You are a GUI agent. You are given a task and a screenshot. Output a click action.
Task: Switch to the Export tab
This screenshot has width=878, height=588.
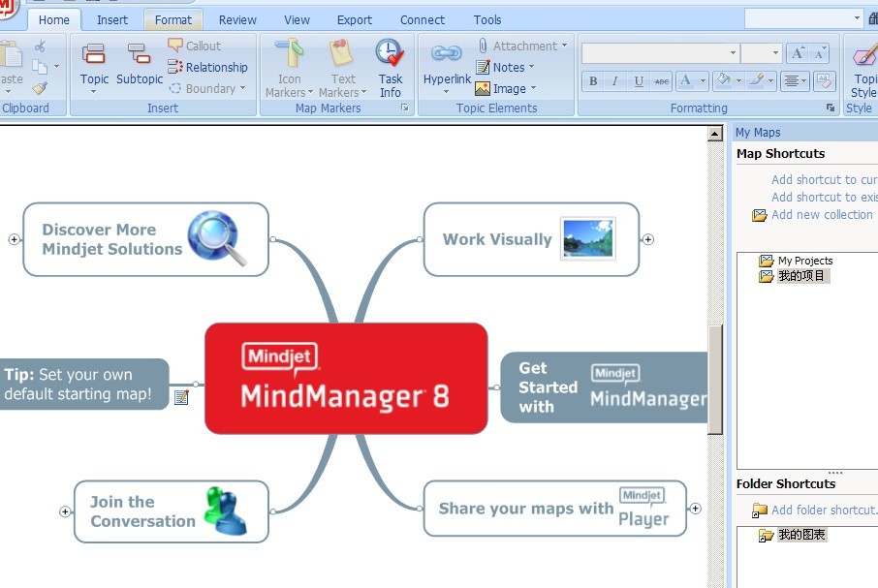[x=354, y=19]
